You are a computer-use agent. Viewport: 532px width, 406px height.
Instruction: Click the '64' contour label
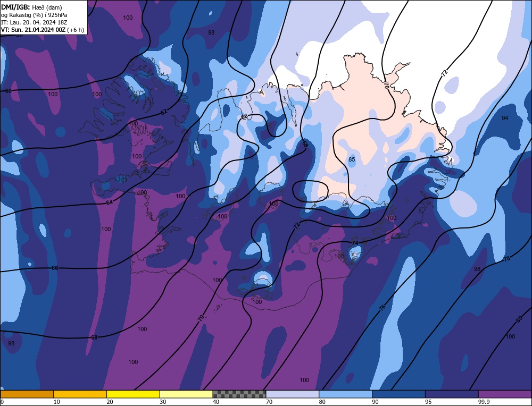point(109,202)
